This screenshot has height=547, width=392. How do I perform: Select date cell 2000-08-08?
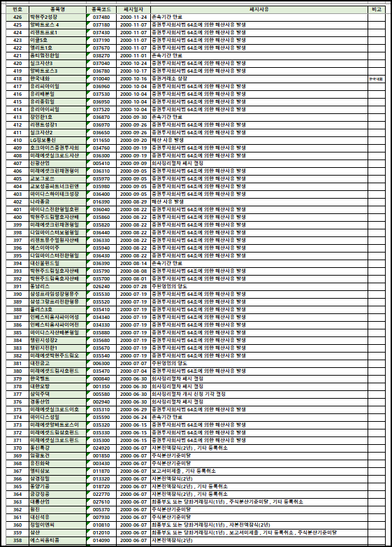pos(133,271)
